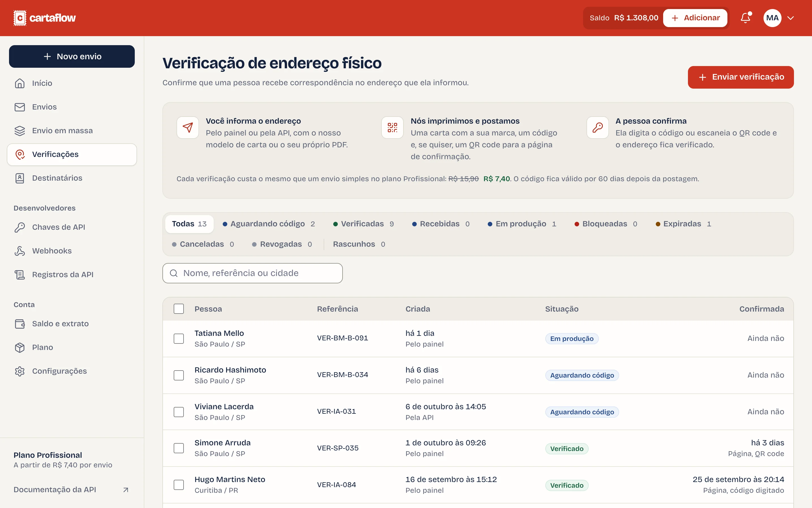Screen dimensions: 812x508
Task: Open the Documentação da API link
Action: point(71,490)
